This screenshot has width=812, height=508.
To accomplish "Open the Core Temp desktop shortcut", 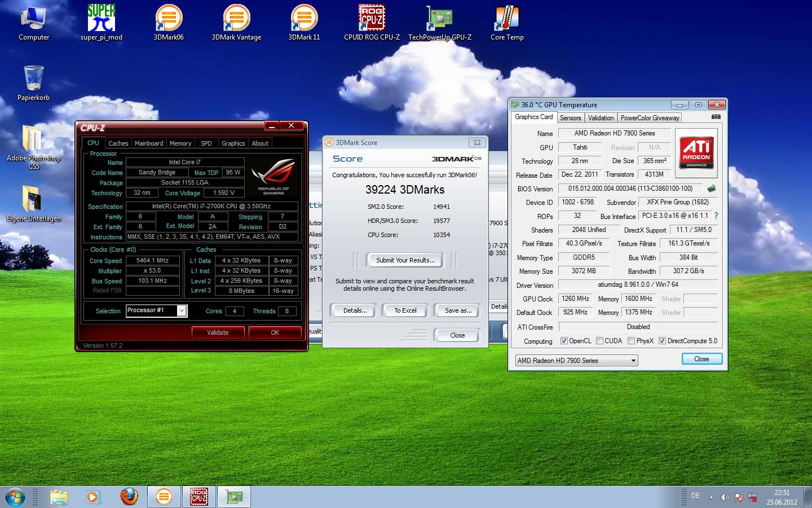I will click(507, 23).
